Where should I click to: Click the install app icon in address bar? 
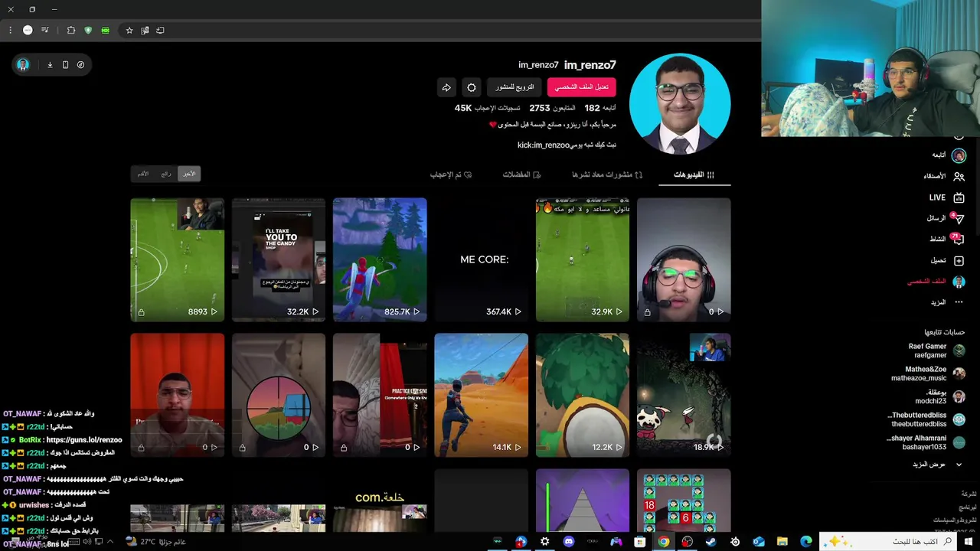pyautogui.click(x=160, y=30)
